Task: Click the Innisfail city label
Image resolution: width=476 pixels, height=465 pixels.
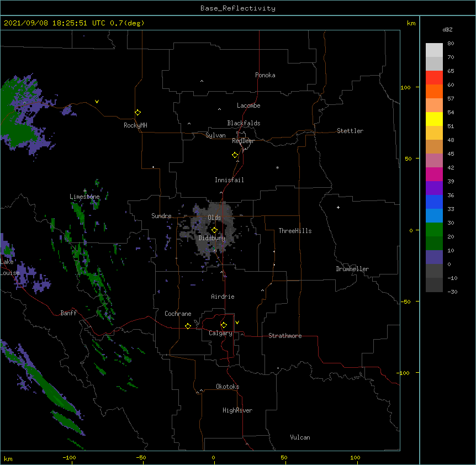Action: click(229, 180)
